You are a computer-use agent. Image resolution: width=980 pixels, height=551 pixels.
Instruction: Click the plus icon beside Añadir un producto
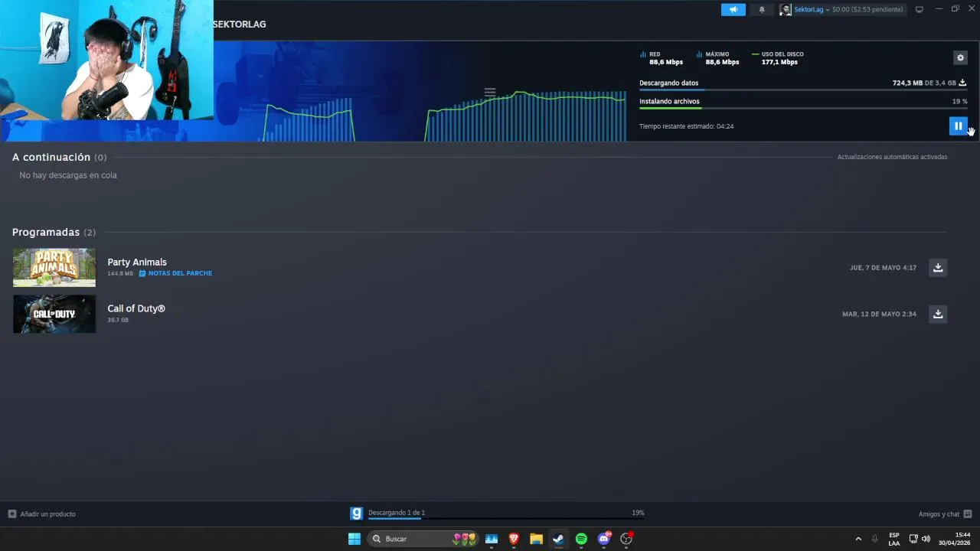pyautogui.click(x=11, y=514)
